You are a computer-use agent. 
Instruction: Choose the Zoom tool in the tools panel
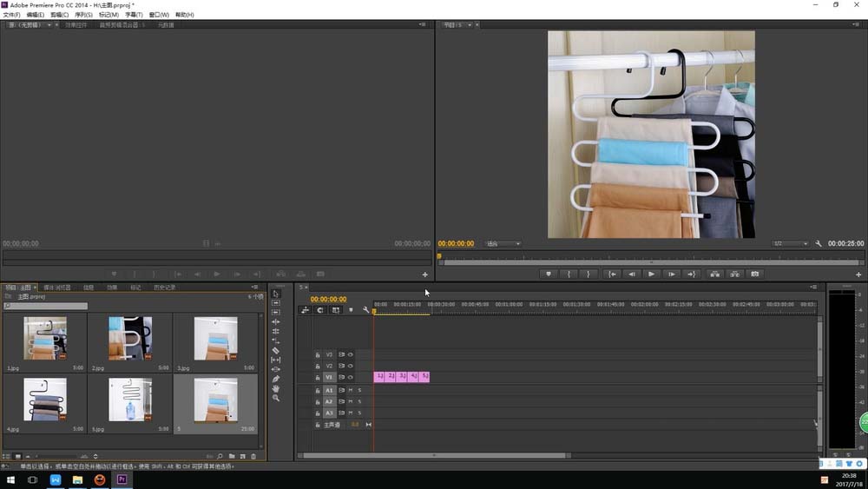(x=276, y=398)
